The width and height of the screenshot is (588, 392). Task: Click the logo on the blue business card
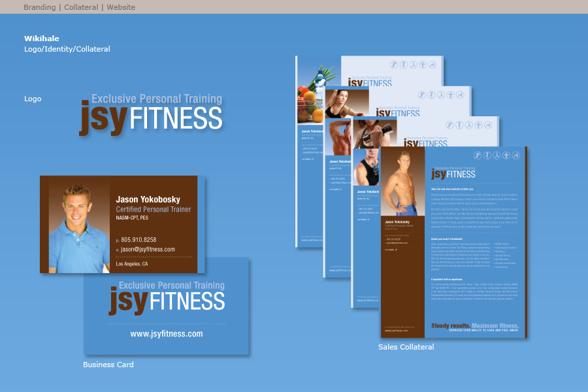(167, 297)
